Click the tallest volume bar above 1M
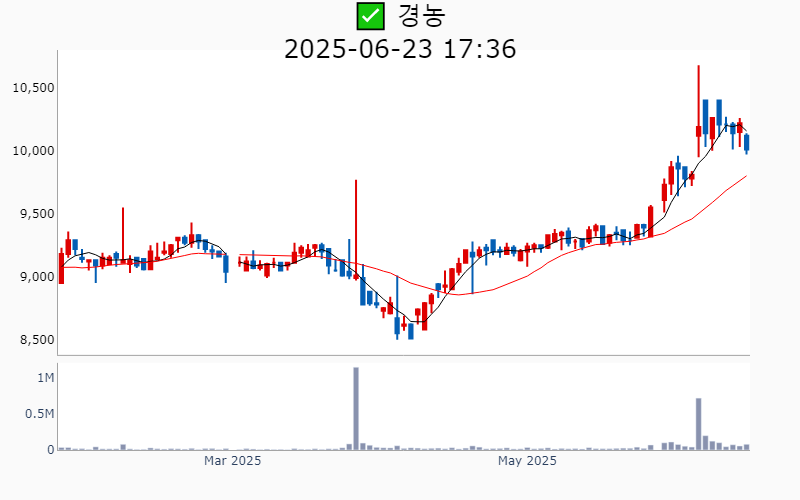800x500 pixels. point(356,409)
